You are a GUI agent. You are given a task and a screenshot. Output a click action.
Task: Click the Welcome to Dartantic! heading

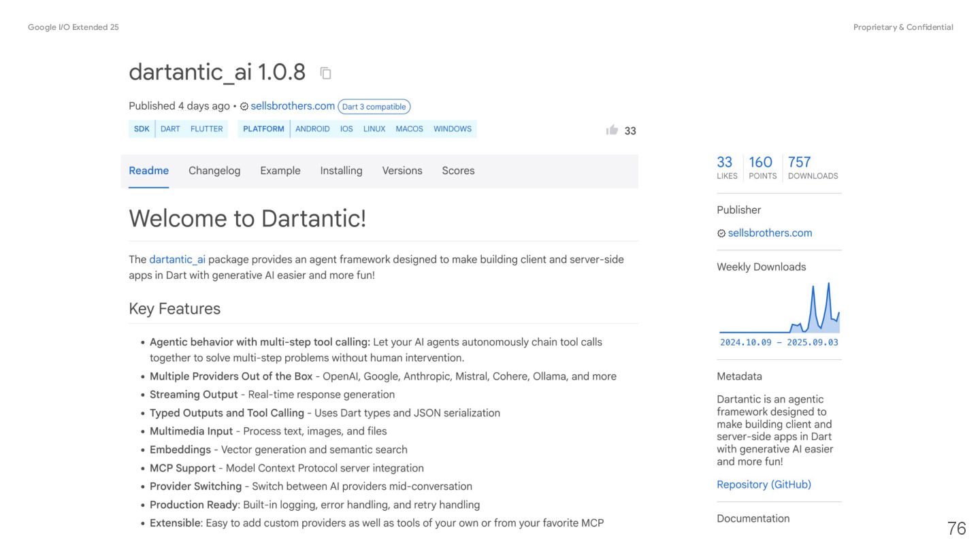tap(247, 218)
